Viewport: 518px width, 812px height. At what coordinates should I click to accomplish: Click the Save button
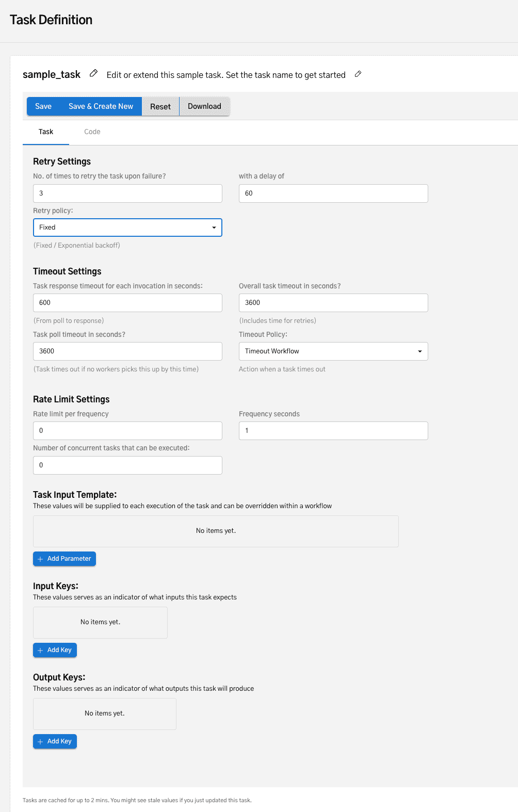coord(43,106)
